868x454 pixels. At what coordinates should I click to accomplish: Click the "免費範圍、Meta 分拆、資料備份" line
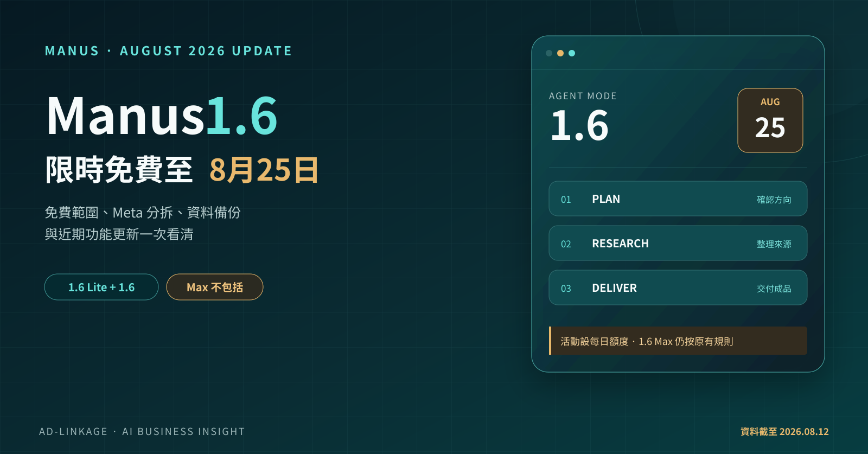click(x=143, y=212)
